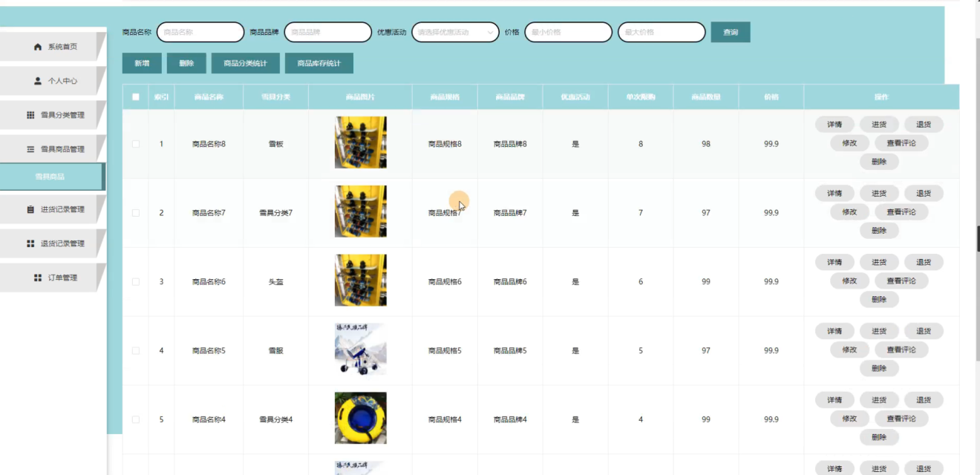
Task: Focus the 最小价格 input field
Action: (569, 32)
